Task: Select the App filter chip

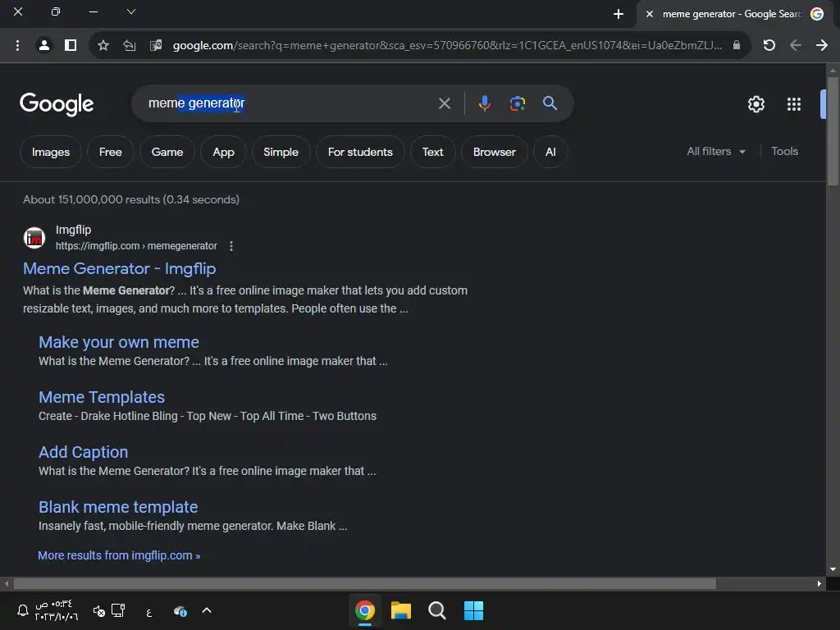Action: [x=223, y=152]
